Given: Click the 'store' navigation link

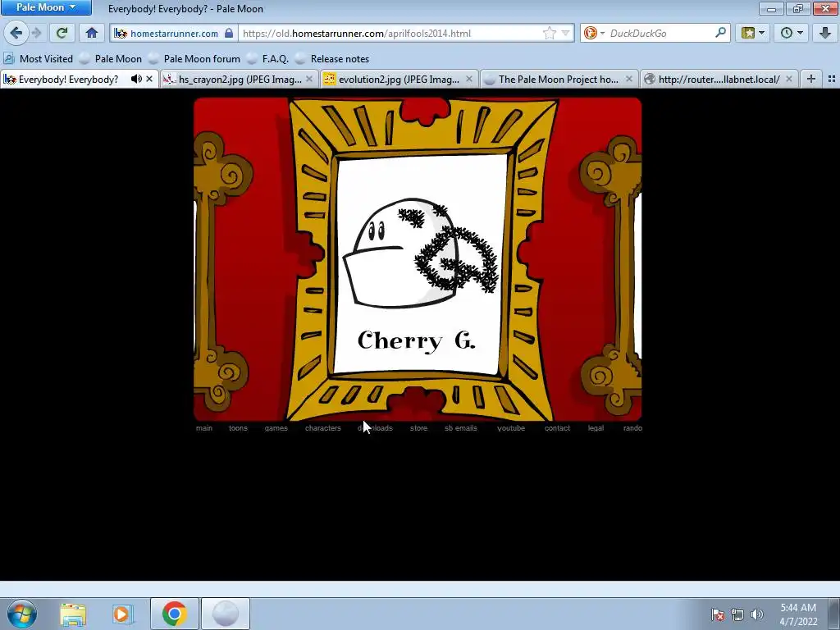Looking at the screenshot, I should coord(418,428).
